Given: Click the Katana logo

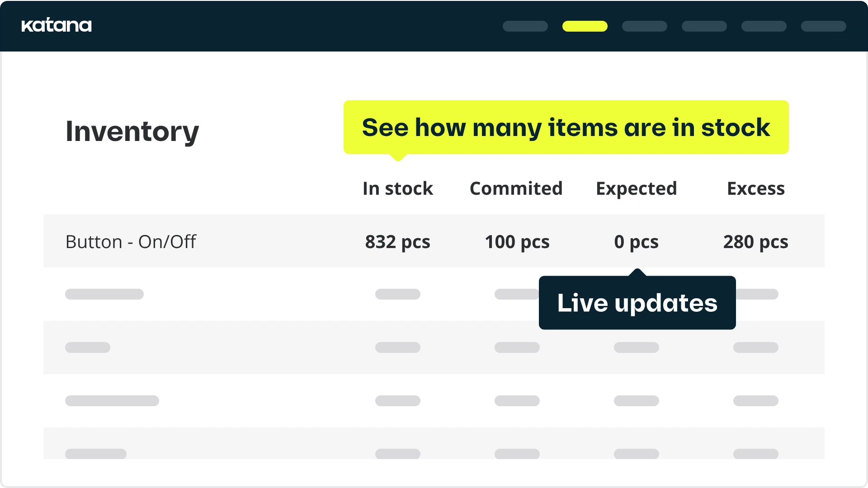Looking at the screenshot, I should pos(57,25).
